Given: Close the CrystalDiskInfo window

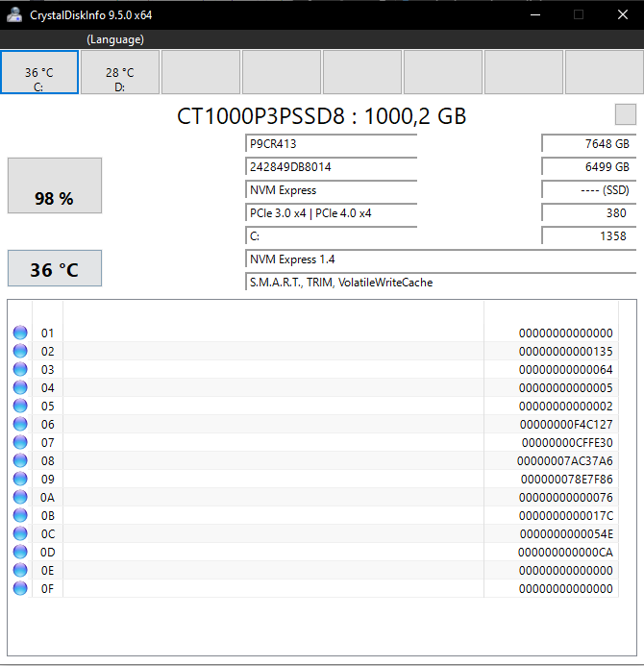Looking at the screenshot, I should 622,14.
